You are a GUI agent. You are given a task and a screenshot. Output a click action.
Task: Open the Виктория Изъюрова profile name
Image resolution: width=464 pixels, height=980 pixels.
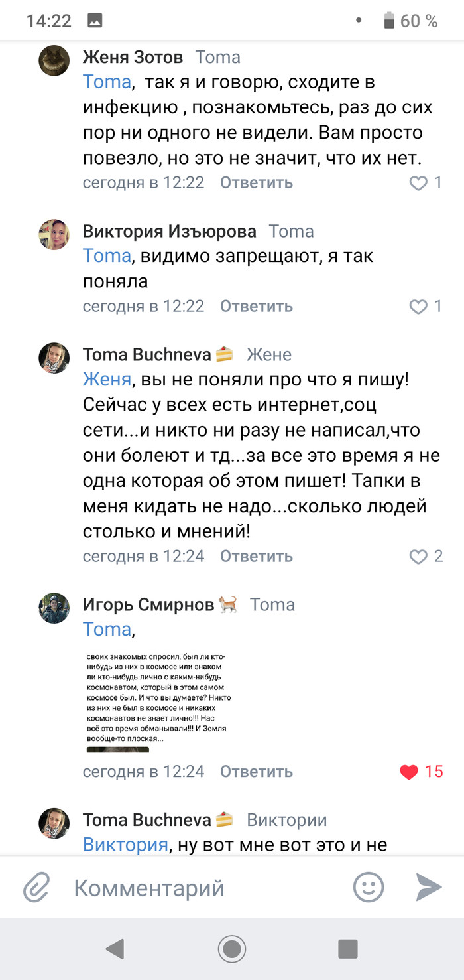coord(169,231)
